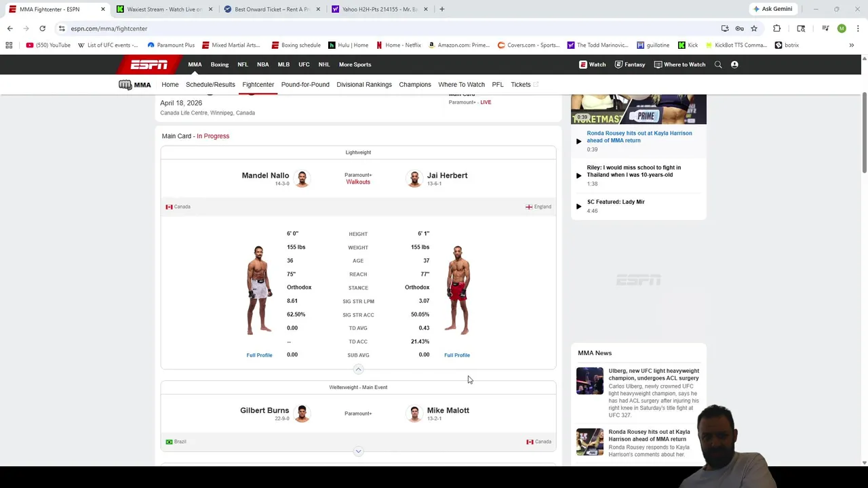Close the MMA Fightcenter tab
The width and height of the screenshot is (868, 488).
coord(103,9)
